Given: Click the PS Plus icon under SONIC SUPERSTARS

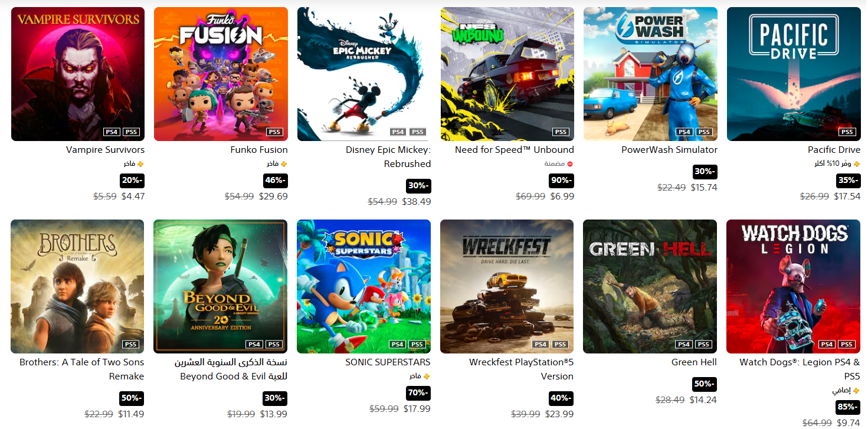Looking at the screenshot, I should tap(427, 376).
